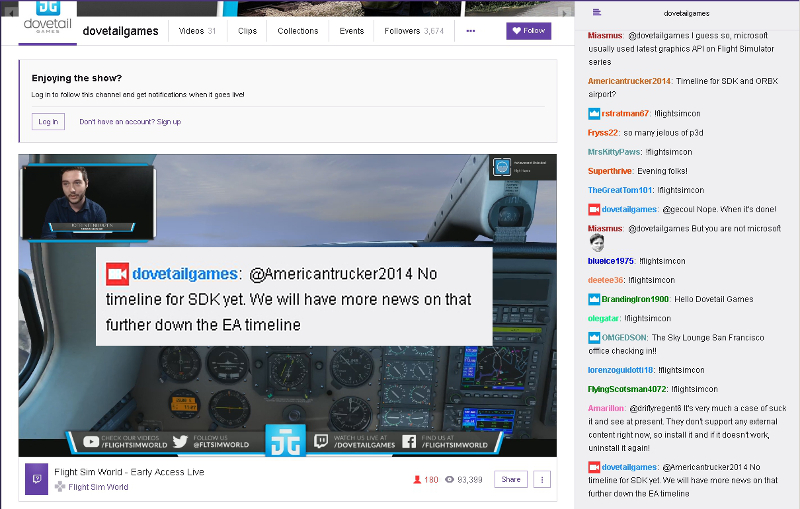This screenshot has height=509, width=800.
Task: Select MrsKittyPaws chat username
Action: pyautogui.click(x=614, y=152)
